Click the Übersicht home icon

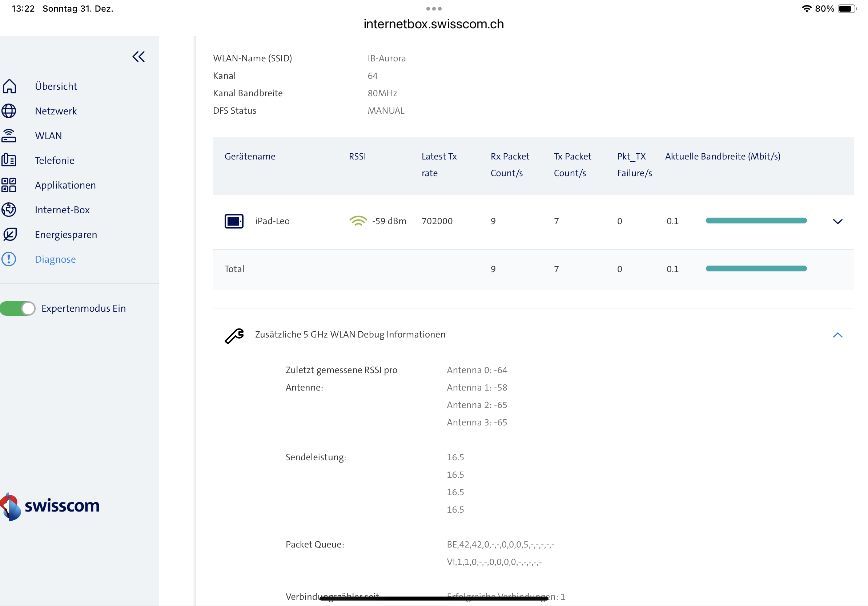point(9,86)
